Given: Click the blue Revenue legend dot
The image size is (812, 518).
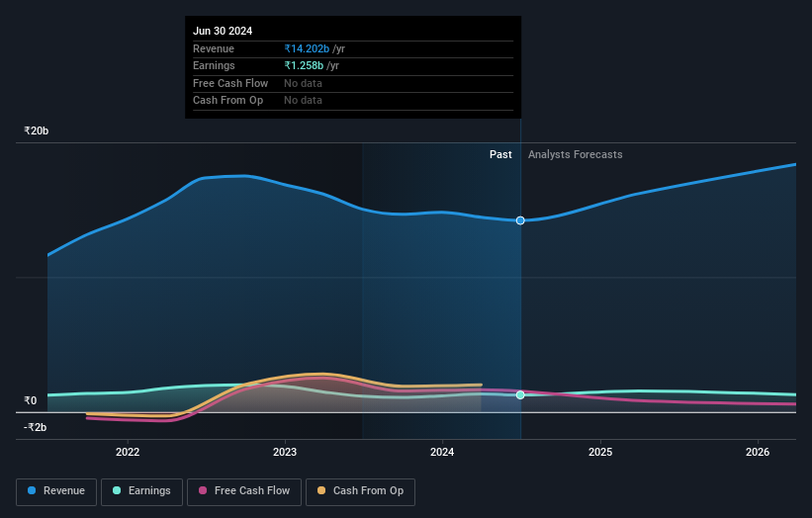Looking at the screenshot, I should point(32,490).
